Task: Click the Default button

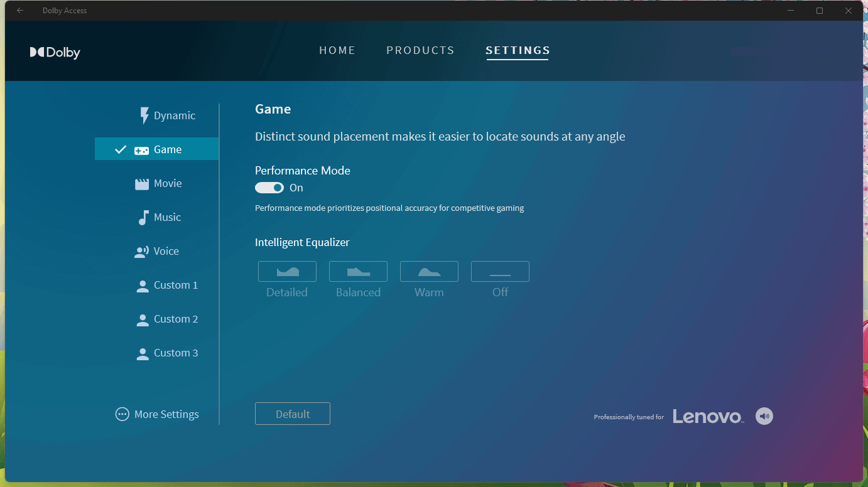Action: click(x=292, y=414)
